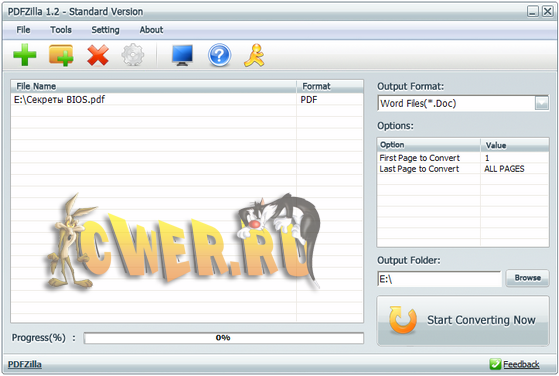Screen dimensions: 559x376
Task: Close the PDFZilla window
Action: click(548, 12)
